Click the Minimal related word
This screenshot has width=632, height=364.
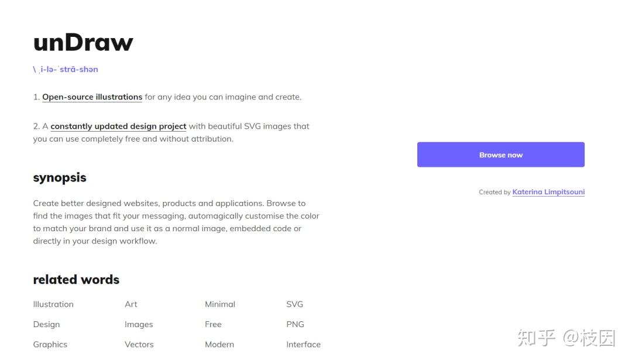pyautogui.click(x=220, y=304)
